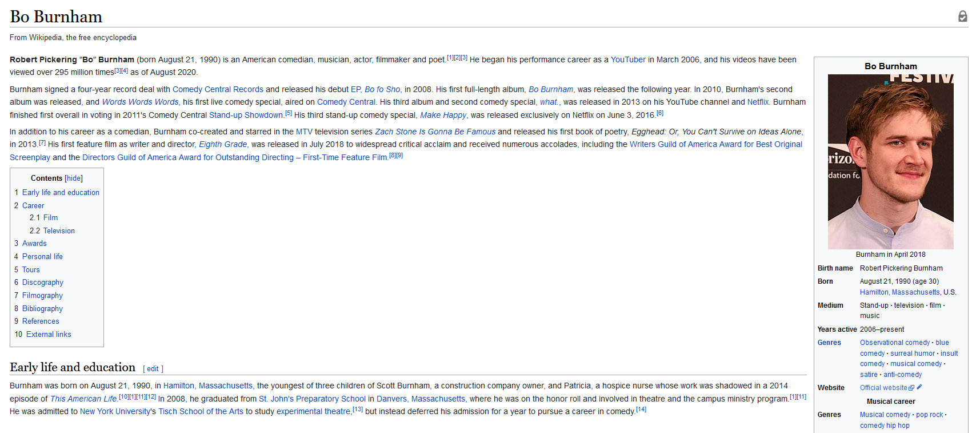
Task: Go to Early life and education section
Action: click(x=61, y=193)
